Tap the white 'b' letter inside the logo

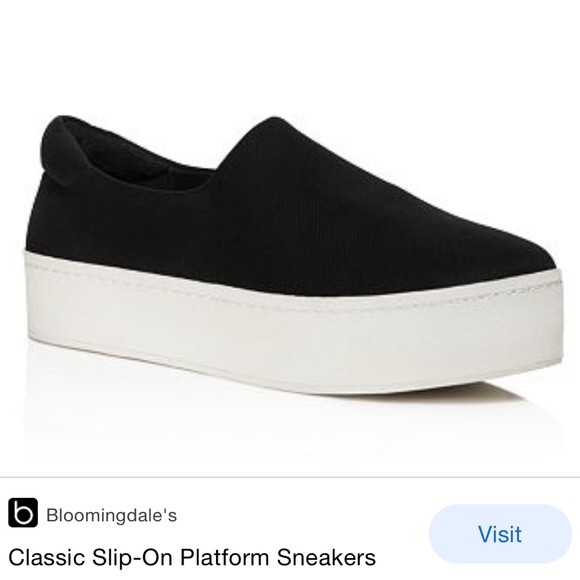(23, 513)
